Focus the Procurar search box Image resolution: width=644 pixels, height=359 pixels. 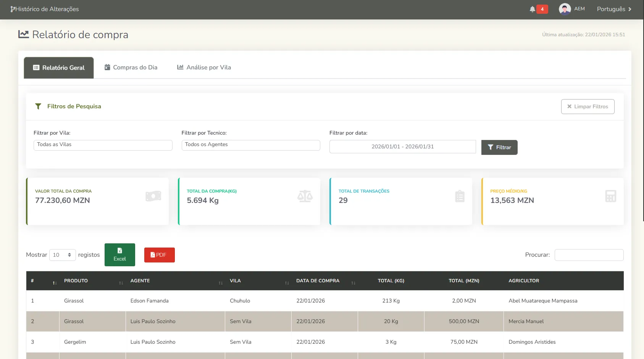pos(589,255)
